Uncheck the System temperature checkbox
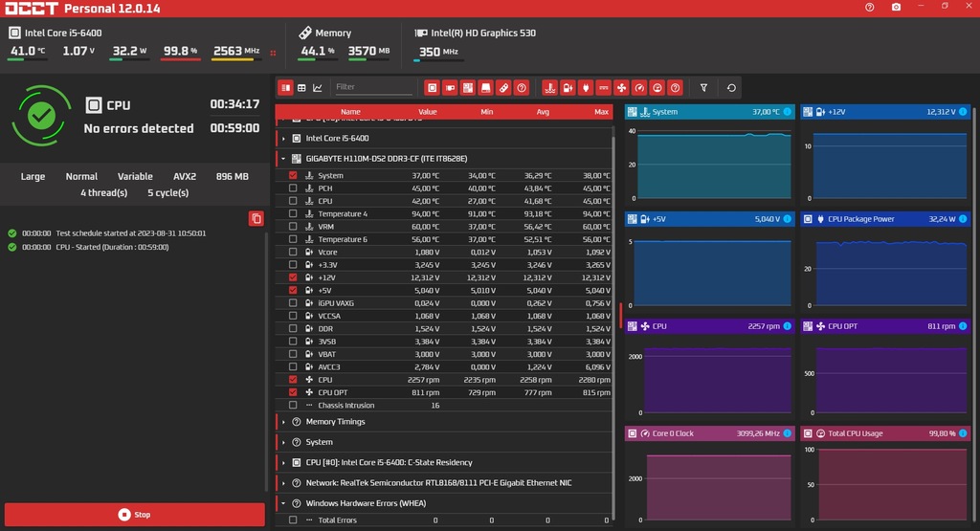The image size is (980, 531). (293, 176)
